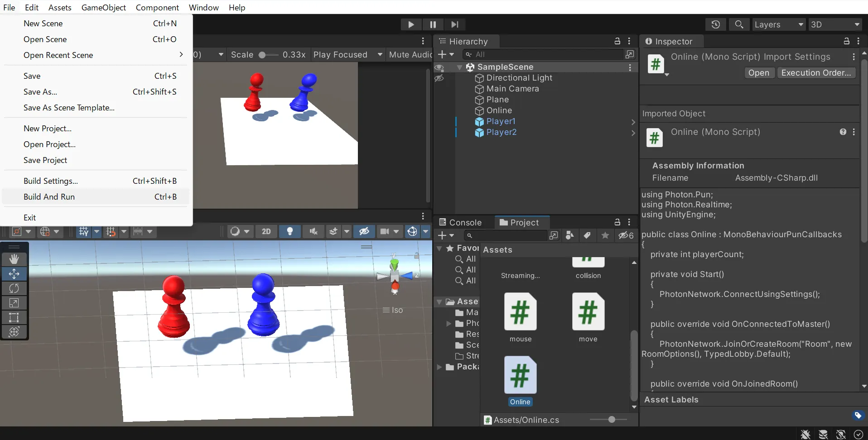Viewport: 868px width, 440px height.
Task: Toggle hidden objects visibility in Scene view
Action: (x=364, y=231)
